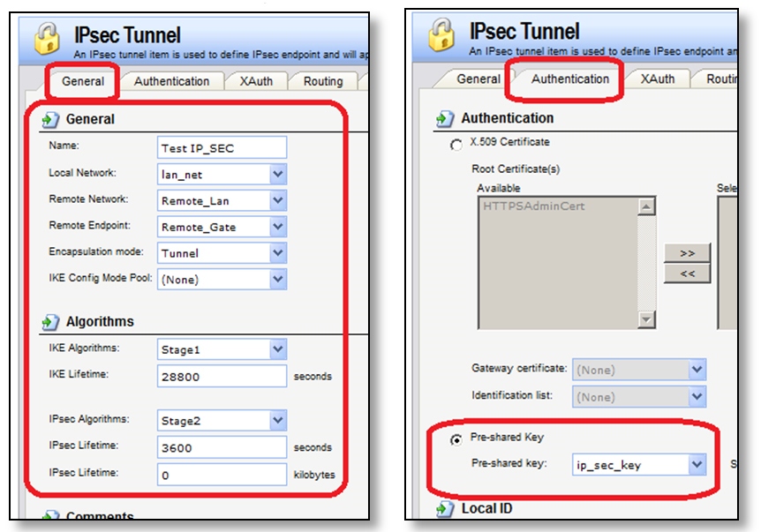The height and width of the screenshot is (532, 761).
Task: Click the Authentication section arrow icon
Action: pos(446,118)
